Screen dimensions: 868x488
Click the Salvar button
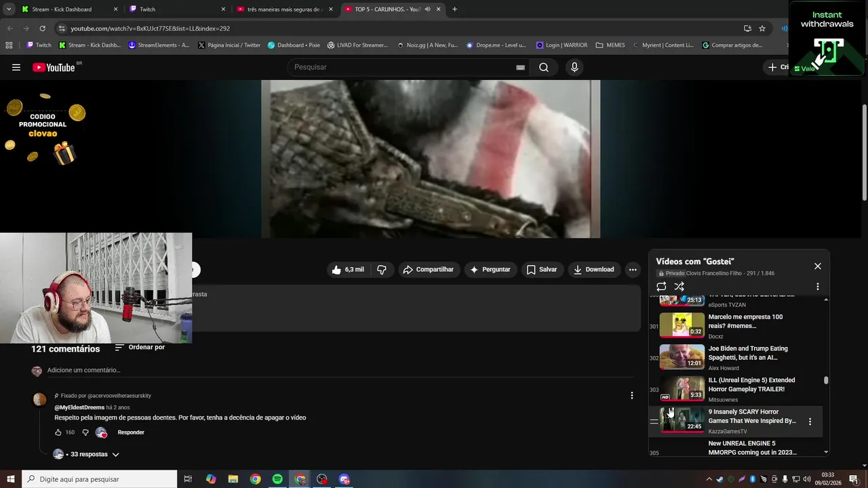click(x=542, y=269)
